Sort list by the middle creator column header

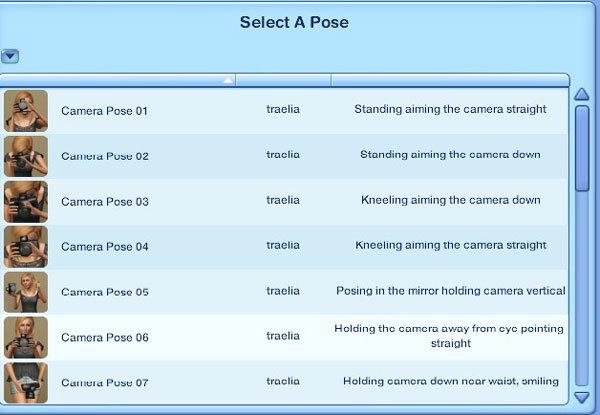(x=284, y=80)
